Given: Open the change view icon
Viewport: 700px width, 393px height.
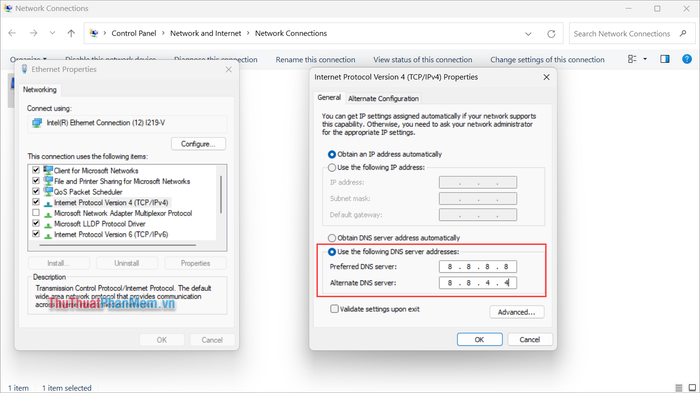Looking at the screenshot, I should pos(632,59).
